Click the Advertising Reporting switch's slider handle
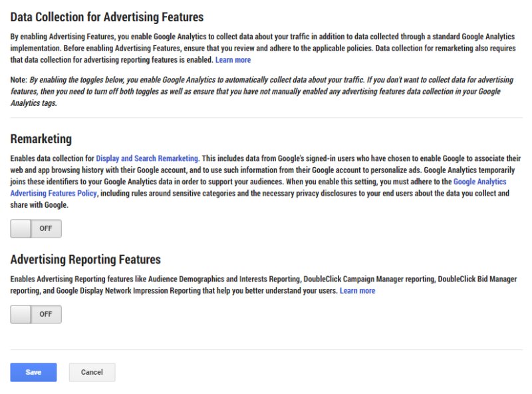 tap(21, 314)
